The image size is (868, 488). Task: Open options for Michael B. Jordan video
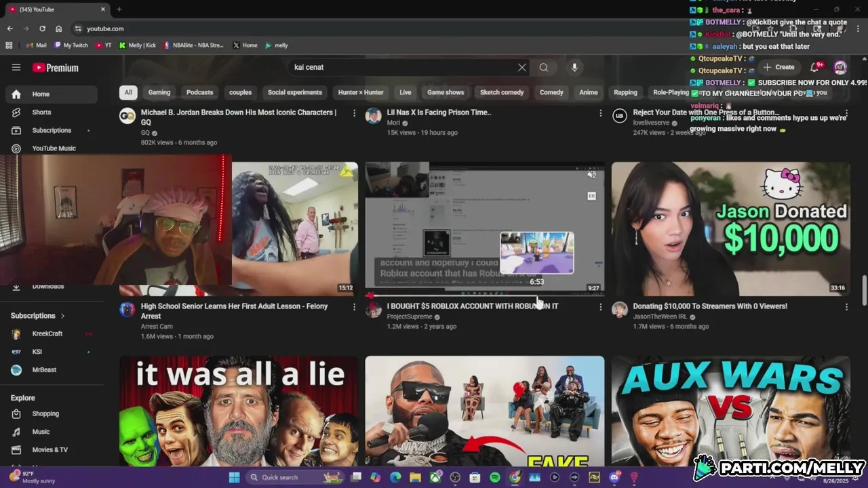[x=354, y=113]
